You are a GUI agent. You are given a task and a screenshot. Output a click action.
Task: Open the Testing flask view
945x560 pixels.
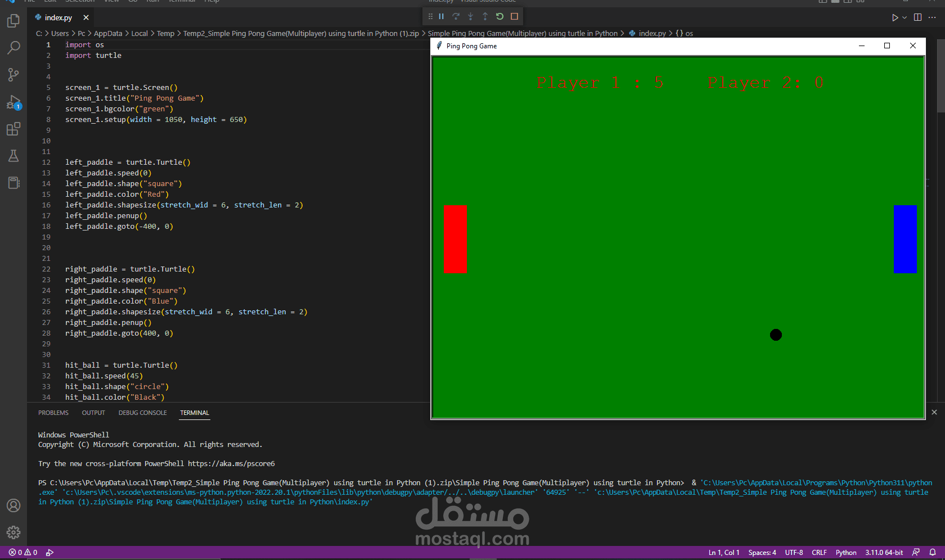[x=13, y=156]
